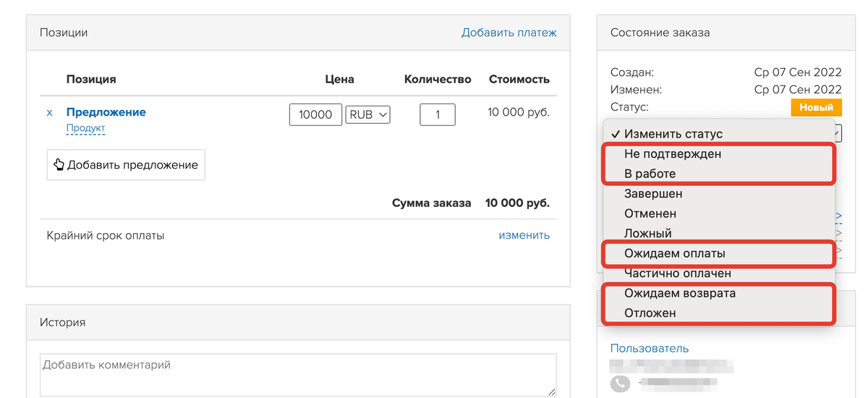Click the 'Статус:' label
This screenshot has width=868, height=398.
630,107
